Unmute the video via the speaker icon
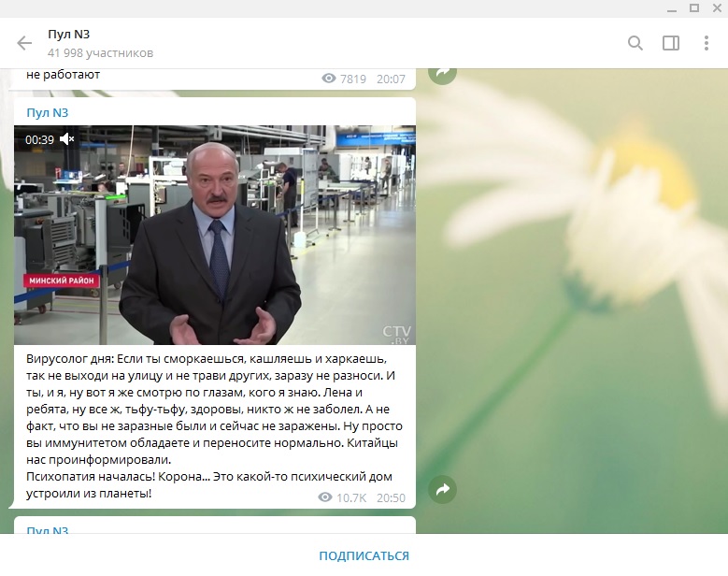728x576 pixels. tap(67, 139)
